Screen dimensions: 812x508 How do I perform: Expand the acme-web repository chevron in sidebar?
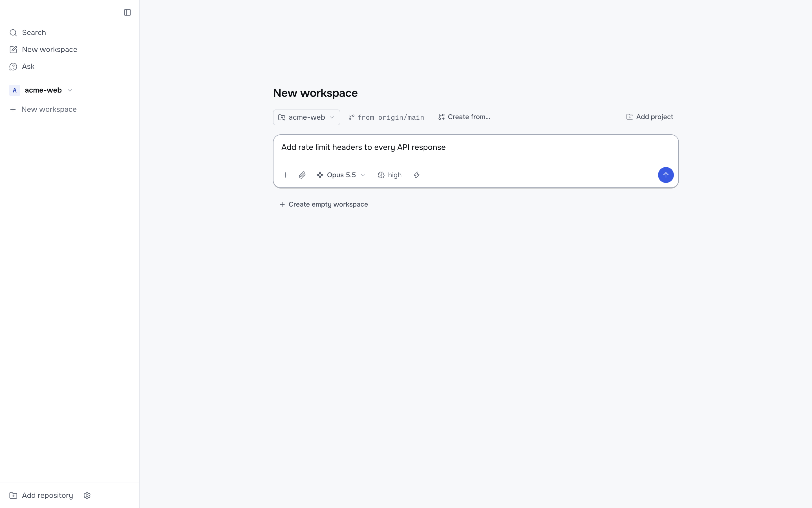pyautogui.click(x=70, y=90)
